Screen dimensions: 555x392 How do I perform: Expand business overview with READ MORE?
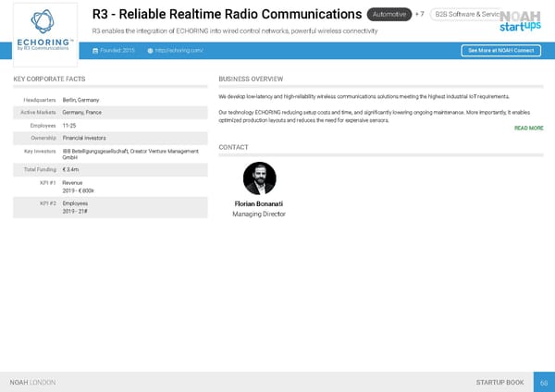(528, 129)
